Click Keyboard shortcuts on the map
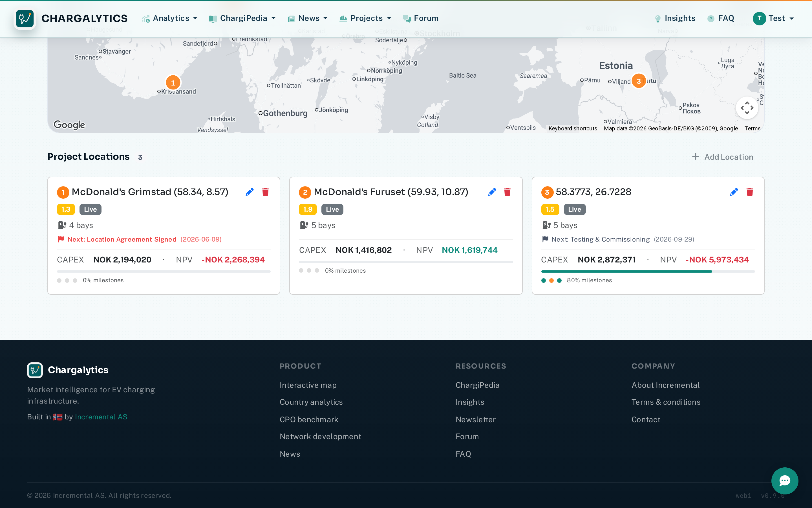This screenshot has width=812, height=508. click(x=573, y=128)
